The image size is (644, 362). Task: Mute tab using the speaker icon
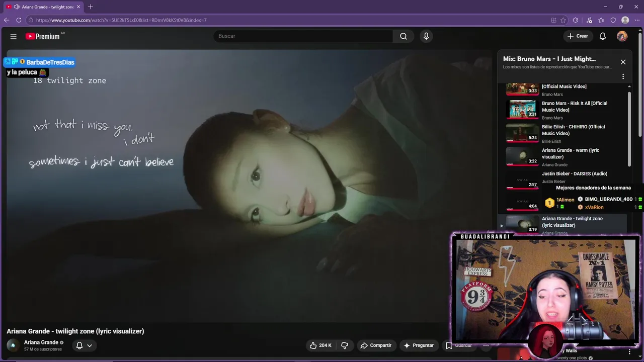[17, 7]
